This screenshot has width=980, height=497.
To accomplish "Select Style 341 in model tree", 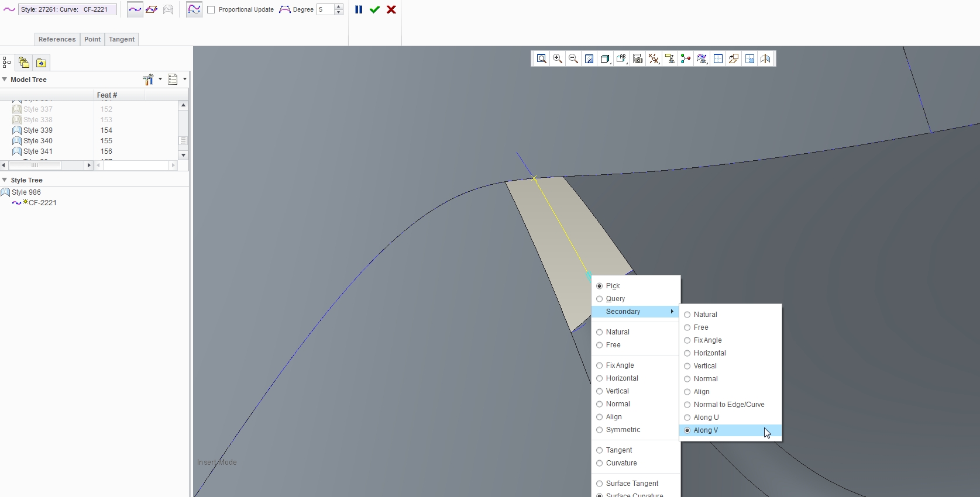I will click(38, 151).
